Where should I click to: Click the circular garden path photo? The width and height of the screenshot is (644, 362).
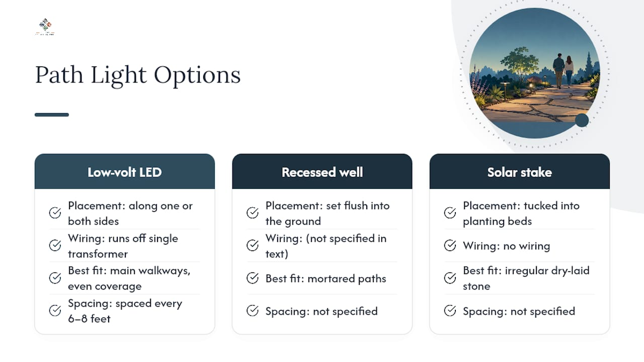coord(534,73)
